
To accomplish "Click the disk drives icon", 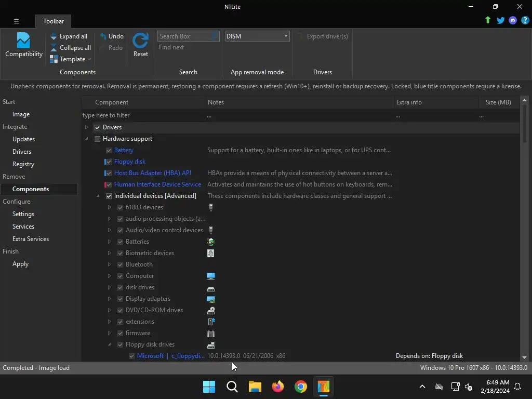I will coord(211,289).
